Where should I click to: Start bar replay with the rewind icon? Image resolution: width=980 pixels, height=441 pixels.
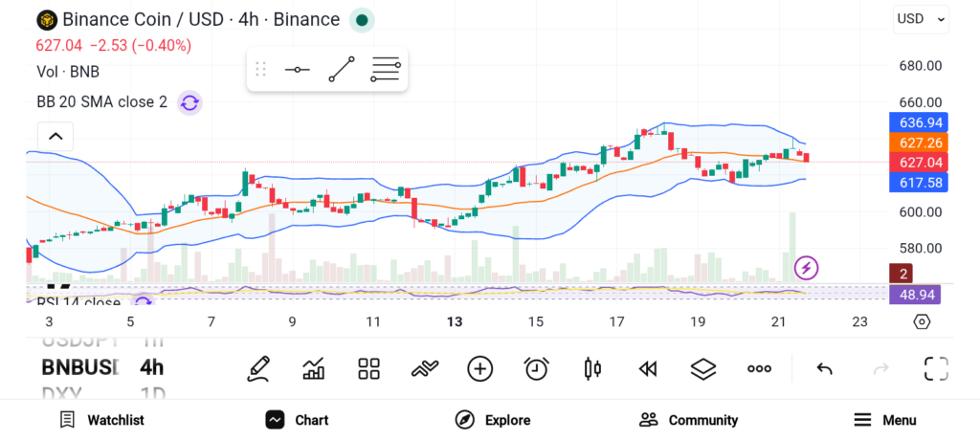[648, 368]
